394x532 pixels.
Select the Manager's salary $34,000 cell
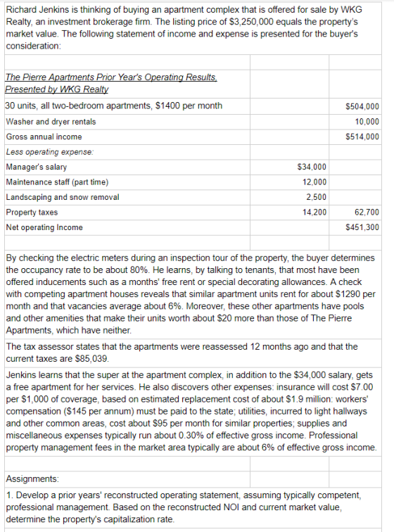click(x=312, y=167)
